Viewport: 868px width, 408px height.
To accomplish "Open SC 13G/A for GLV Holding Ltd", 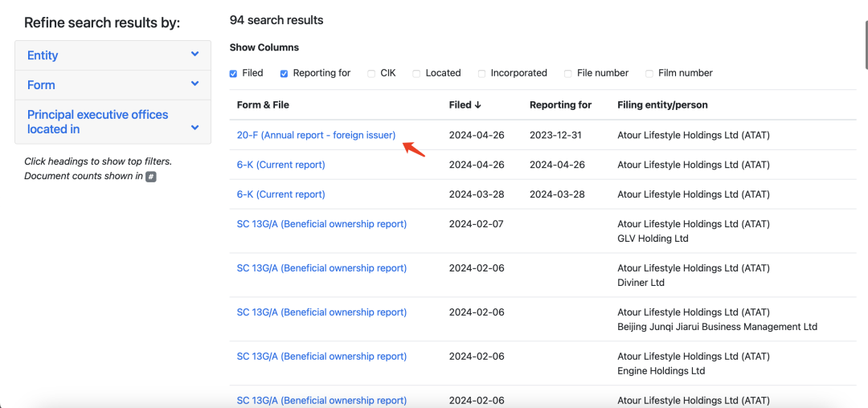I will (321, 224).
